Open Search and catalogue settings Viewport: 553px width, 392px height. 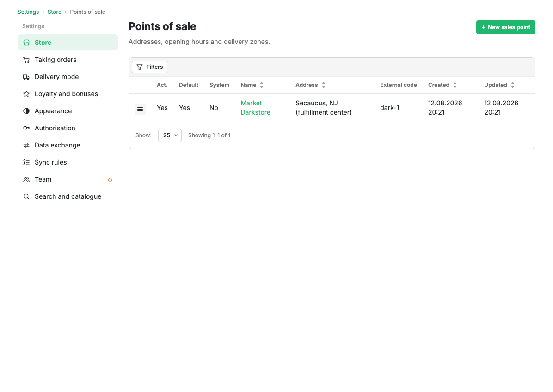68,196
